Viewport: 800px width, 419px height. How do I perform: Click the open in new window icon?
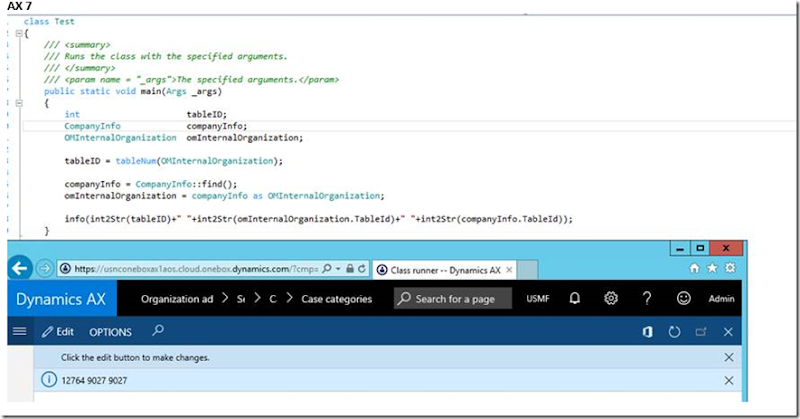(x=701, y=332)
